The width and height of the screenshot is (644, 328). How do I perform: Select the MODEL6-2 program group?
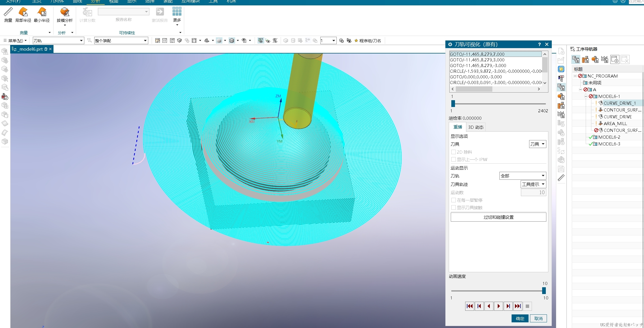click(x=609, y=137)
